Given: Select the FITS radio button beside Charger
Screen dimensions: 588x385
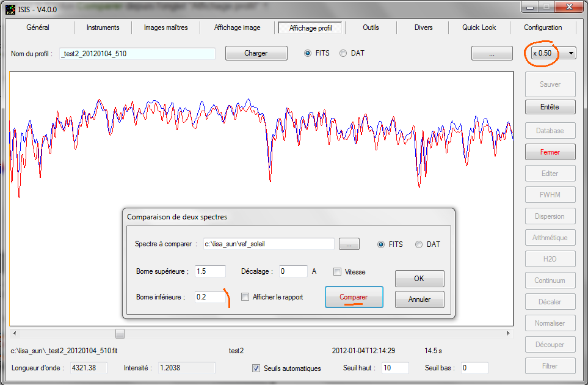Looking at the screenshot, I should pyautogui.click(x=308, y=53).
